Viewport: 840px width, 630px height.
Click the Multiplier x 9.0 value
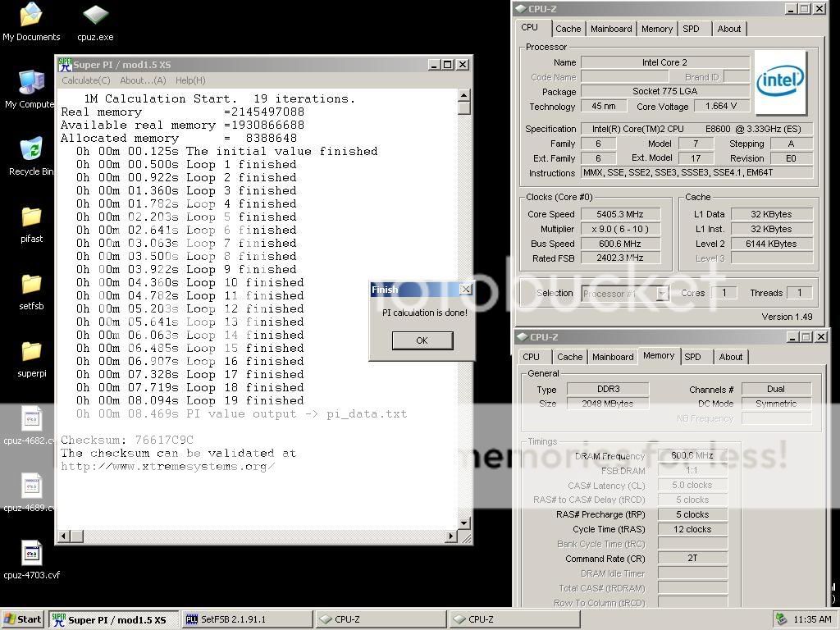click(620, 229)
